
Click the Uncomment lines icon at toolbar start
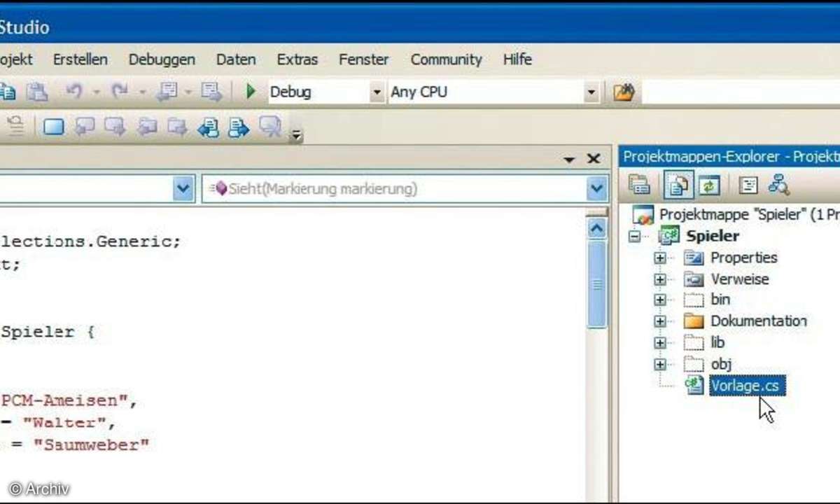coord(15,127)
